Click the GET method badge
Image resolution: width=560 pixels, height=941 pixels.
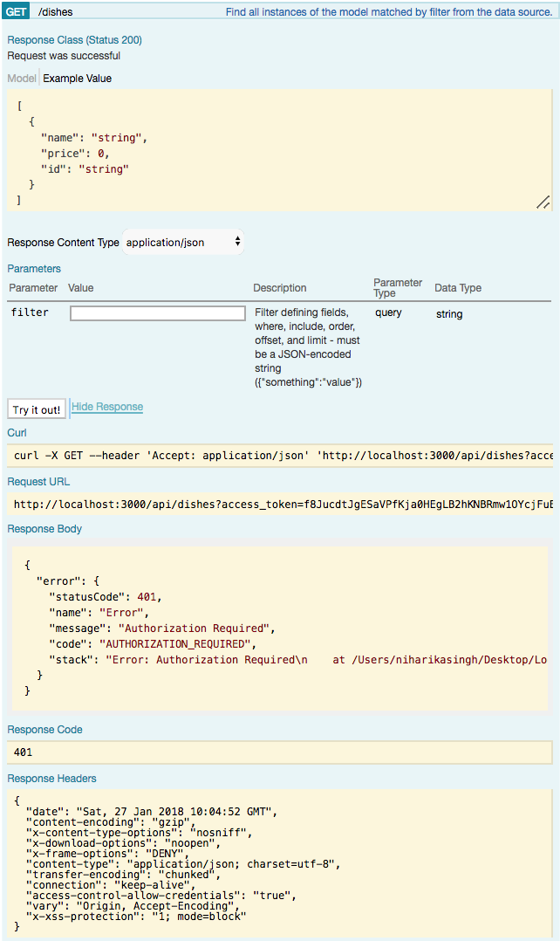click(17, 13)
